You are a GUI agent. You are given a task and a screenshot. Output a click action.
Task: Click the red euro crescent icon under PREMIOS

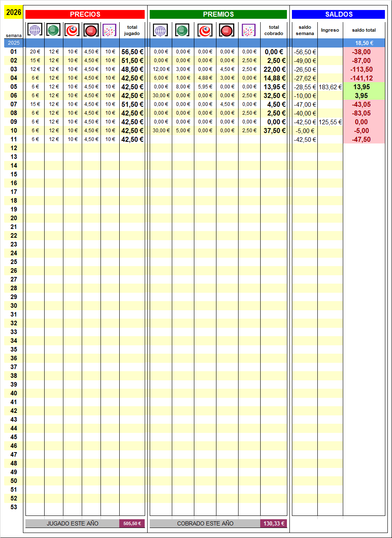click(205, 30)
